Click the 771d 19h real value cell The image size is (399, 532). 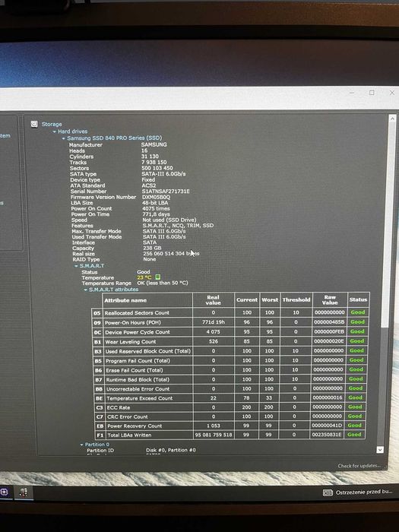214,322
